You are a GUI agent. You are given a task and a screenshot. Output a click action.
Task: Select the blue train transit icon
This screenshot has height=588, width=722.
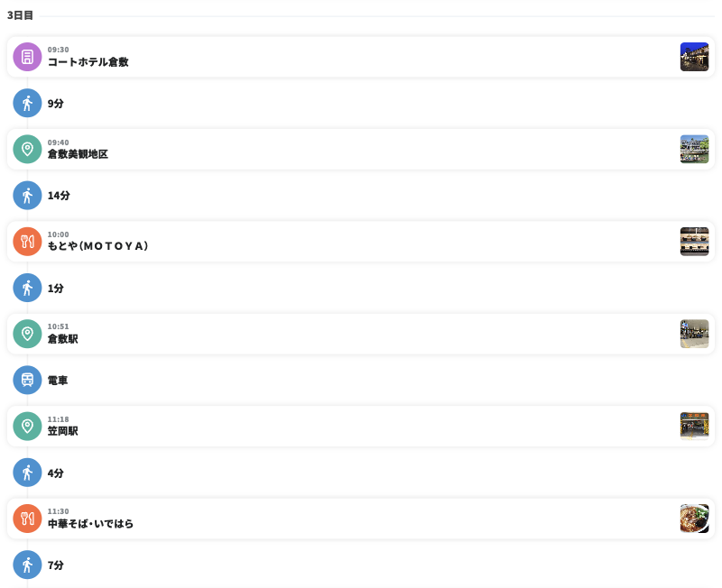27,380
